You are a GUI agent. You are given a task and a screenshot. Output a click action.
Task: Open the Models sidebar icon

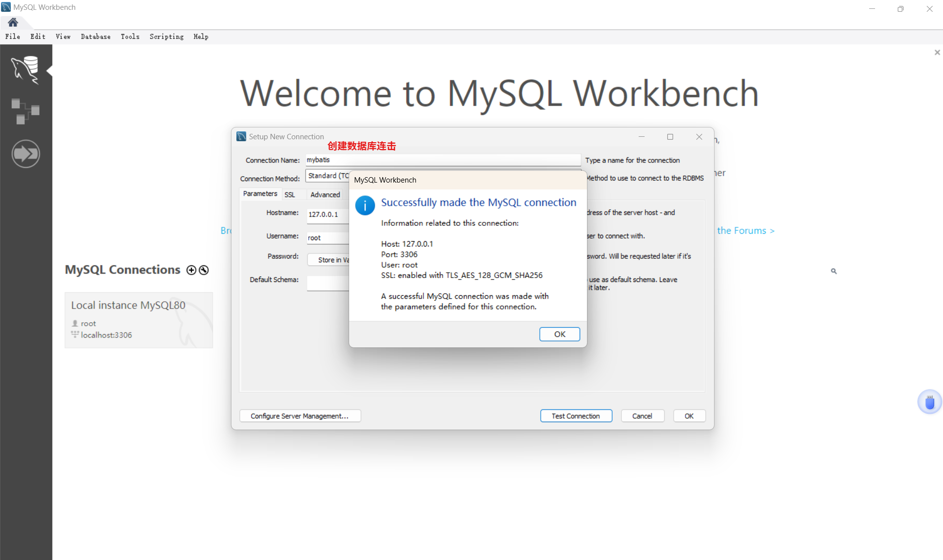(26, 111)
